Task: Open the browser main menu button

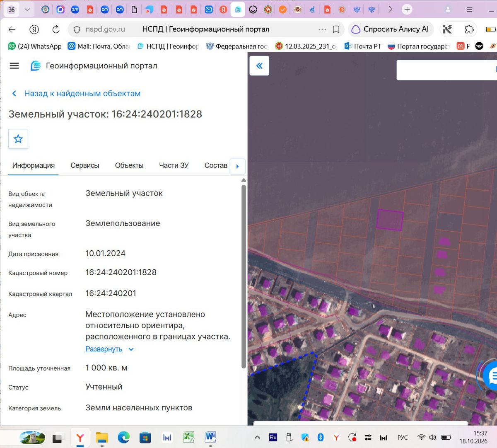Action: point(469,9)
